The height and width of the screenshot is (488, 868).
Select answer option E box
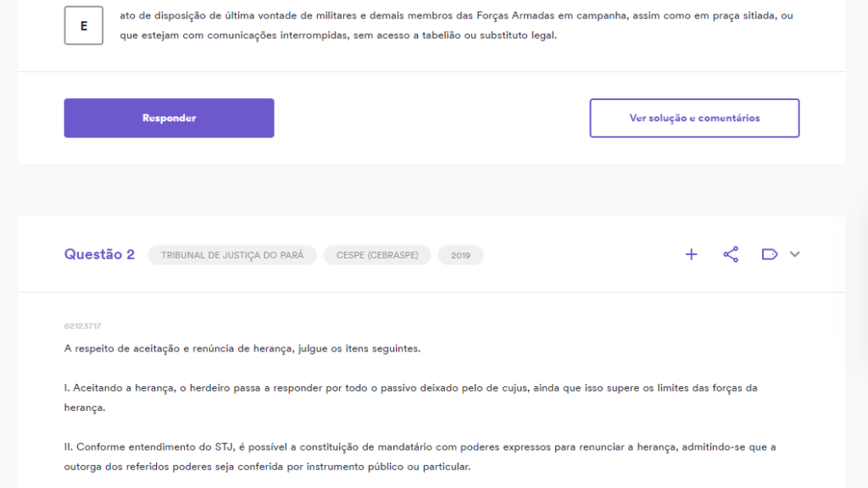tap(84, 25)
